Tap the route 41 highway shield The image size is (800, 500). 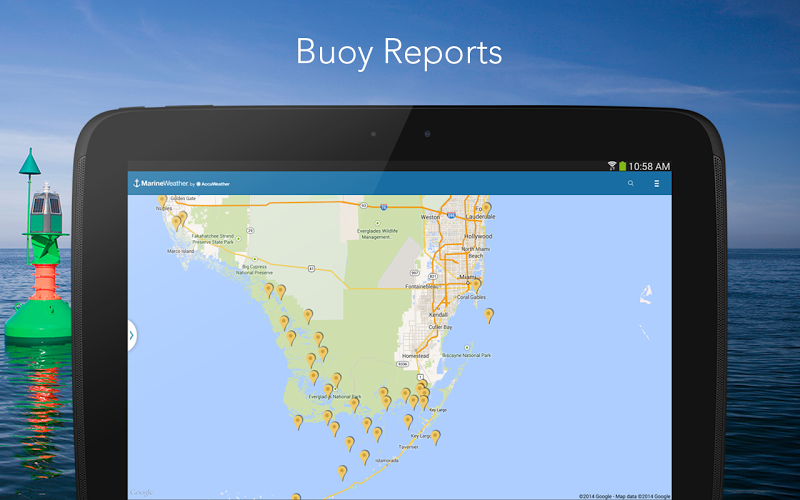(x=311, y=268)
